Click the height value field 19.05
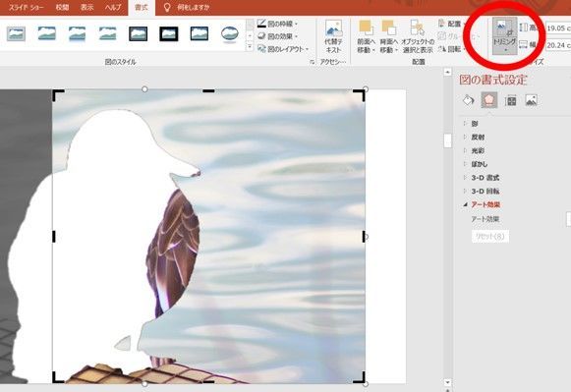The image size is (571, 392). [x=558, y=28]
